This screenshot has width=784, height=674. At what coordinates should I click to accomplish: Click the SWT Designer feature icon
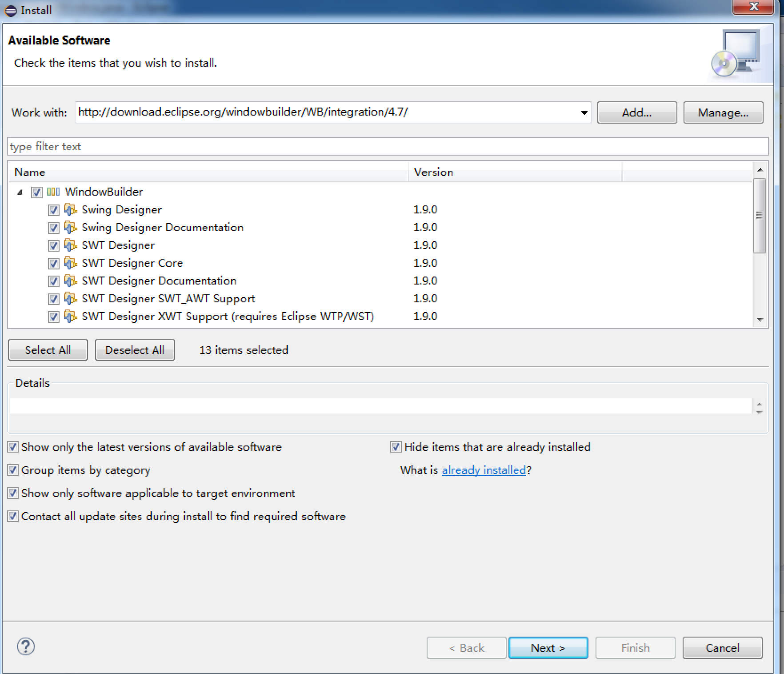click(x=70, y=245)
